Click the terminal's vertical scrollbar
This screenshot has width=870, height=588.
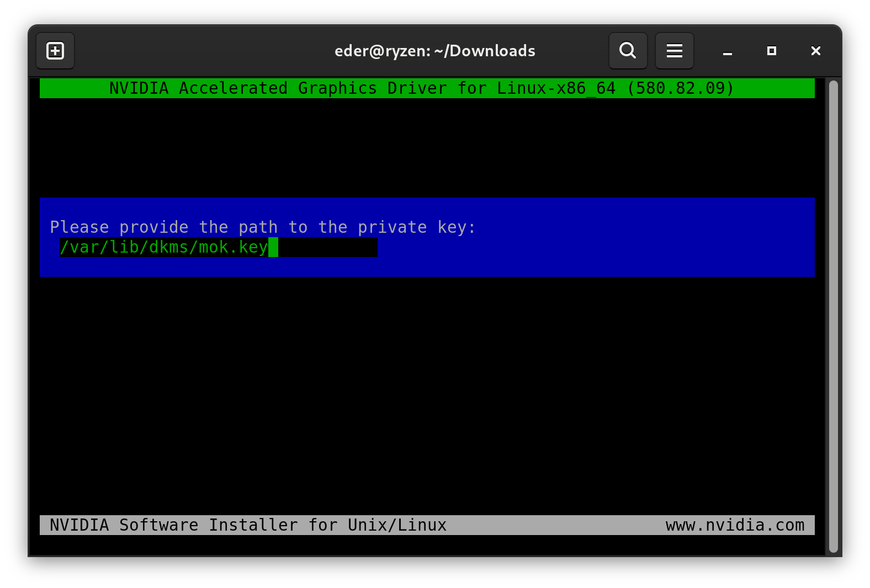[833, 316]
